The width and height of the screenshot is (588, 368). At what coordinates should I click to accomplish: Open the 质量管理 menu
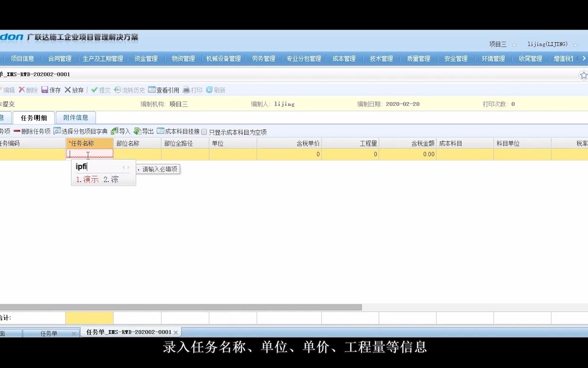[x=419, y=59]
